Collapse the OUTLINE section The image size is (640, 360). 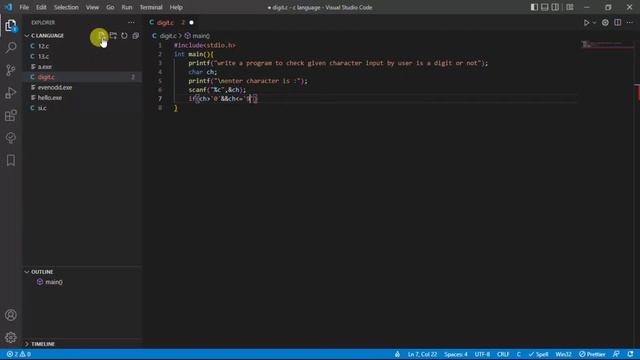[x=82, y=272]
